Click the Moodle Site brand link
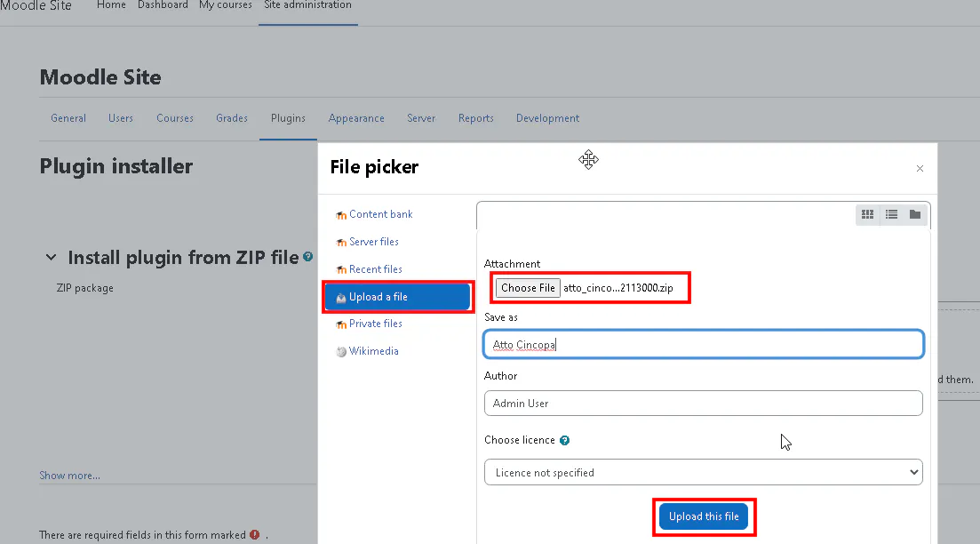The width and height of the screenshot is (980, 544). click(x=36, y=5)
